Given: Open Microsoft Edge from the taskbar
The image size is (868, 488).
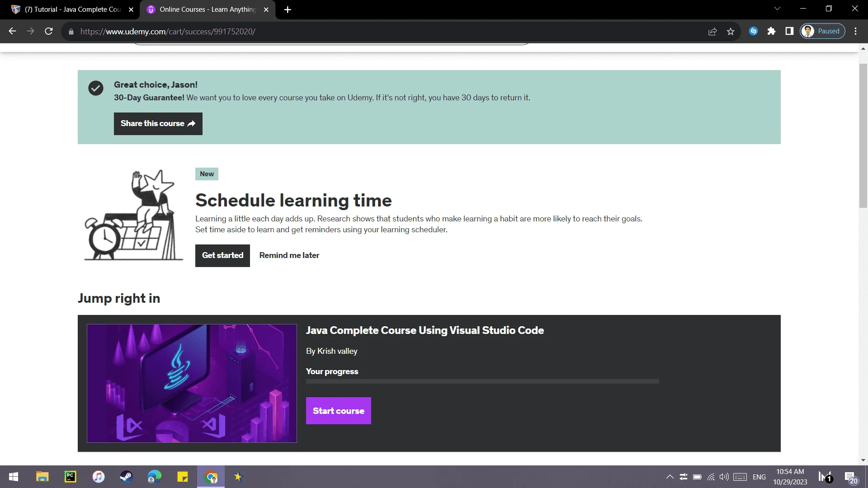Looking at the screenshot, I should coord(155,477).
